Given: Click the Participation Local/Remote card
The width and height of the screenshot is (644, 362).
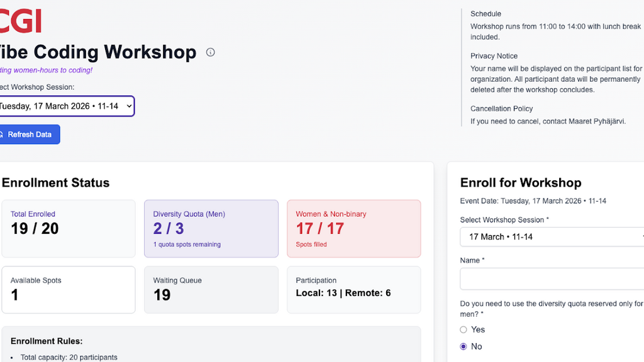Looking at the screenshot, I should pos(353,289).
